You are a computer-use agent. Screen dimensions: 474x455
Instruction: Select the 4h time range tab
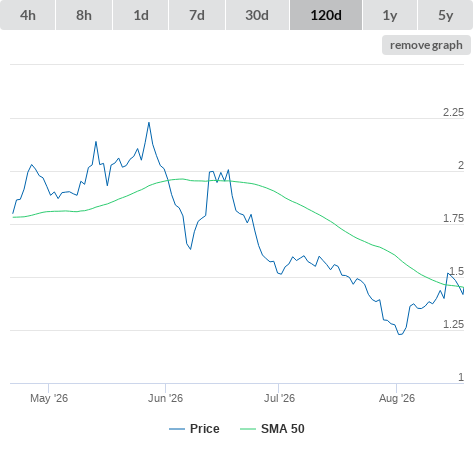pos(28,15)
